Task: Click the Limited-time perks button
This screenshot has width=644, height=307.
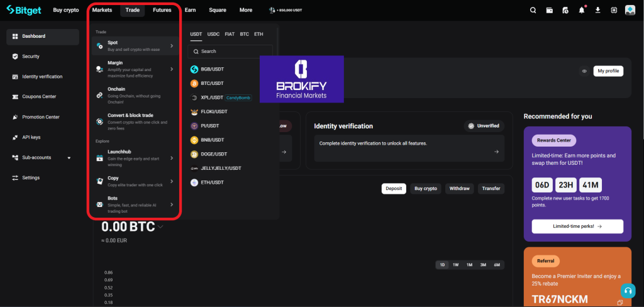Action: coord(577,226)
